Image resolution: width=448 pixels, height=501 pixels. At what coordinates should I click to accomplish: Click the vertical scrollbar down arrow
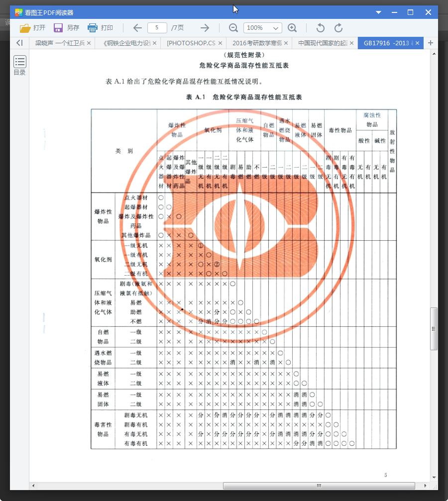(x=434, y=477)
